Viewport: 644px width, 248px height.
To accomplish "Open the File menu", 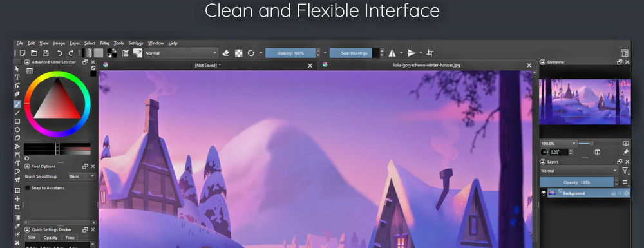I will 19,43.
